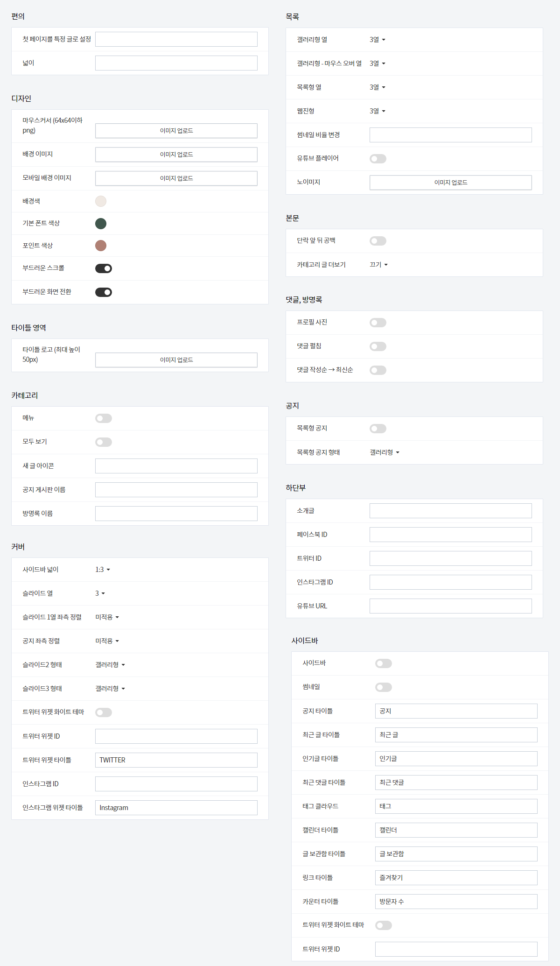
Task: Click the 첫 페이지를 특정 글로 설정 field
Action: pyautogui.click(x=176, y=39)
